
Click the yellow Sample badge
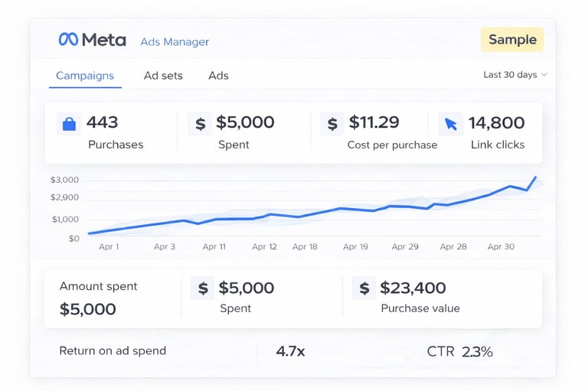click(x=512, y=40)
